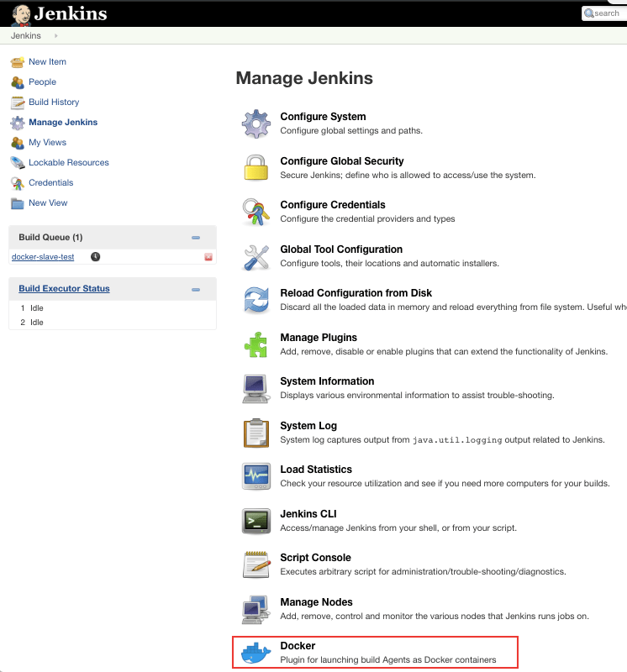The image size is (627, 672).
Task: Click the Build History notepad icon
Action: tap(17, 102)
